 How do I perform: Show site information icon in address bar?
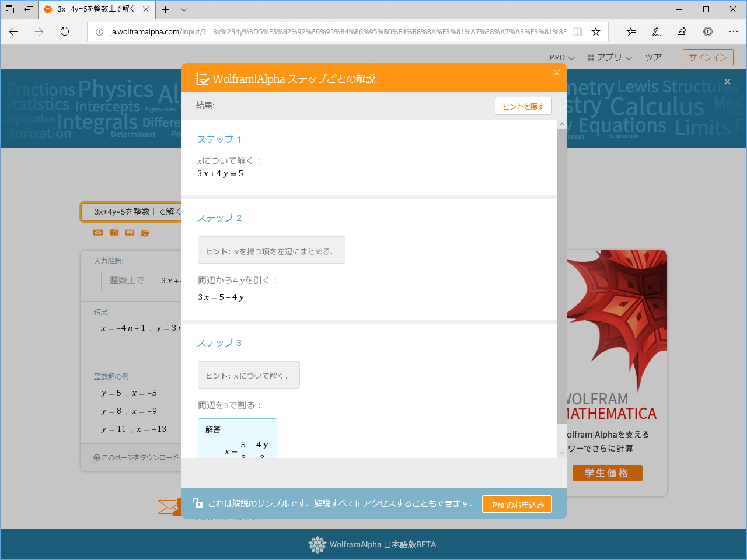[x=99, y=32]
